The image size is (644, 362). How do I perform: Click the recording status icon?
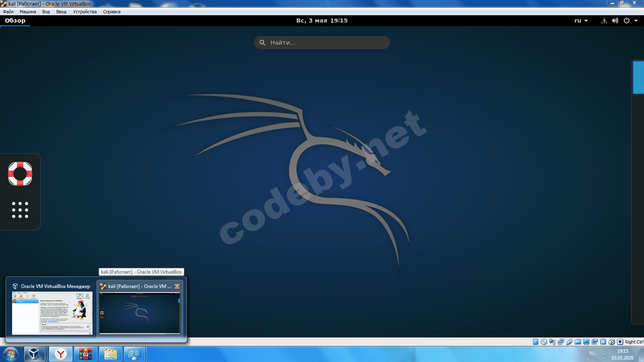[x=595, y=342]
